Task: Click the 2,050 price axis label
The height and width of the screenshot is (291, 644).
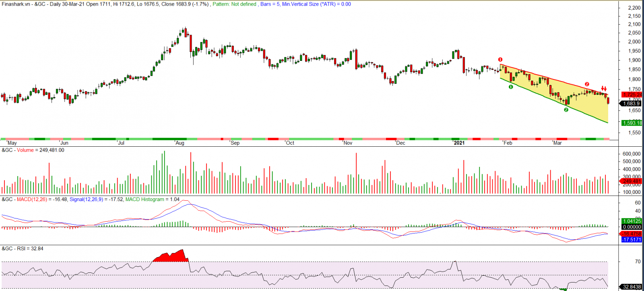Action: (x=634, y=33)
